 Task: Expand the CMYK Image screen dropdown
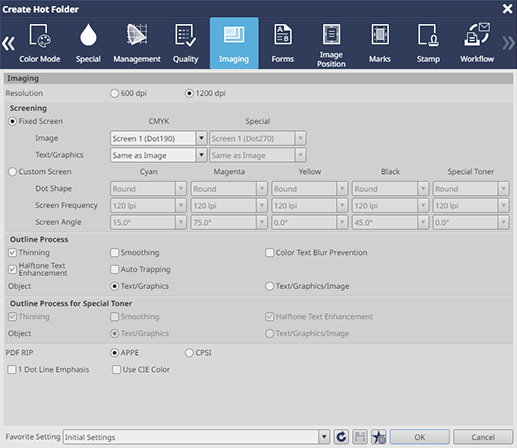tap(201, 138)
